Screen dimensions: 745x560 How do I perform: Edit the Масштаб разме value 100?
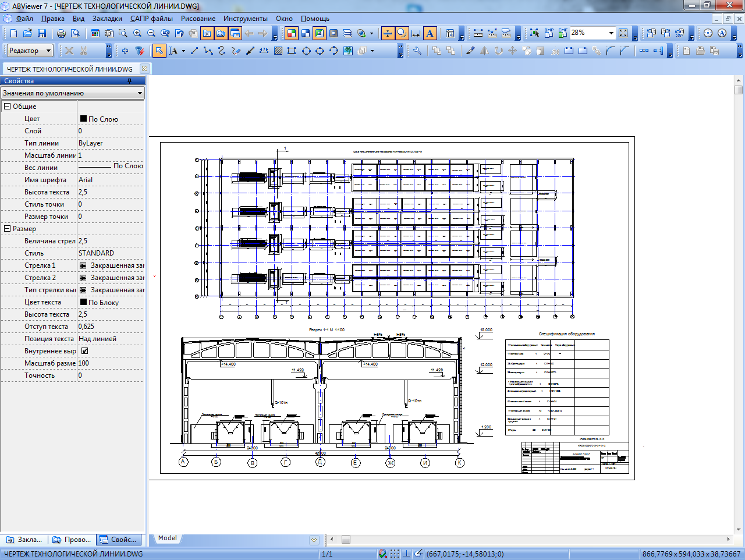click(111, 363)
